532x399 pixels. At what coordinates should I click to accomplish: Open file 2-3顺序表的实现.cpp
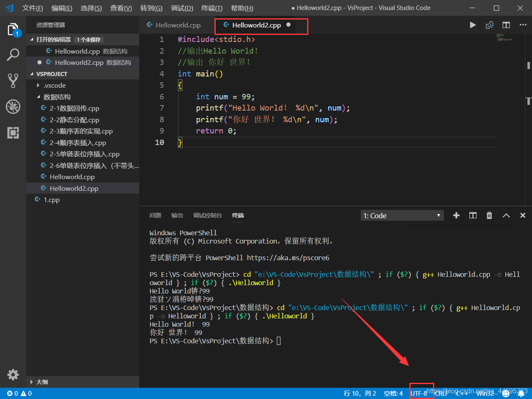coord(83,131)
